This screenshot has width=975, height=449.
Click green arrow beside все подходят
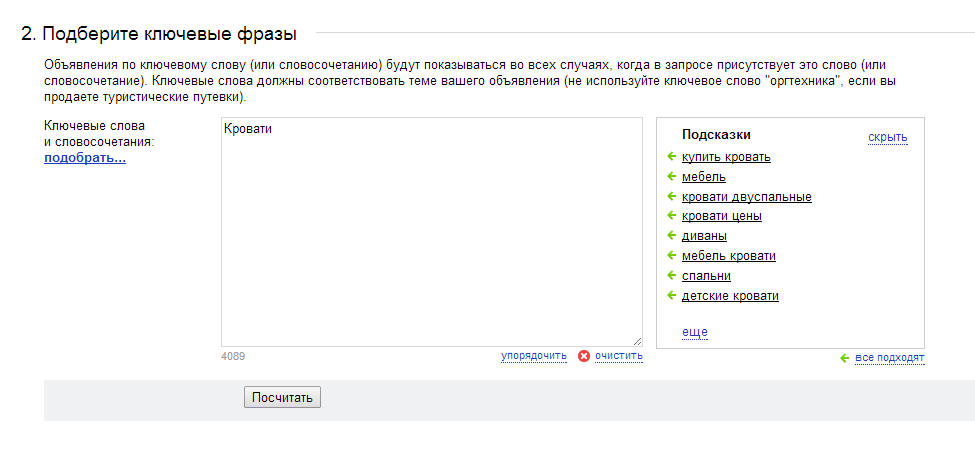click(x=844, y=358)
